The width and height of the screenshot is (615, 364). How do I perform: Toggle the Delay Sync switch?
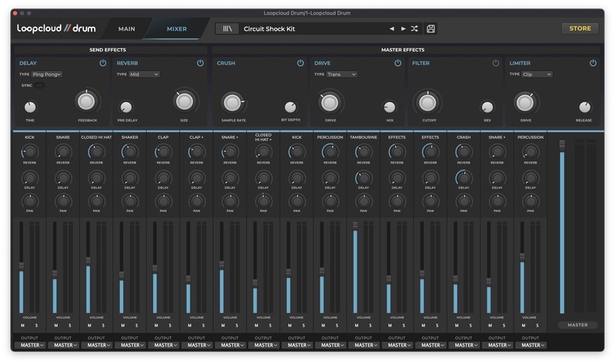[x=38, y=86]
